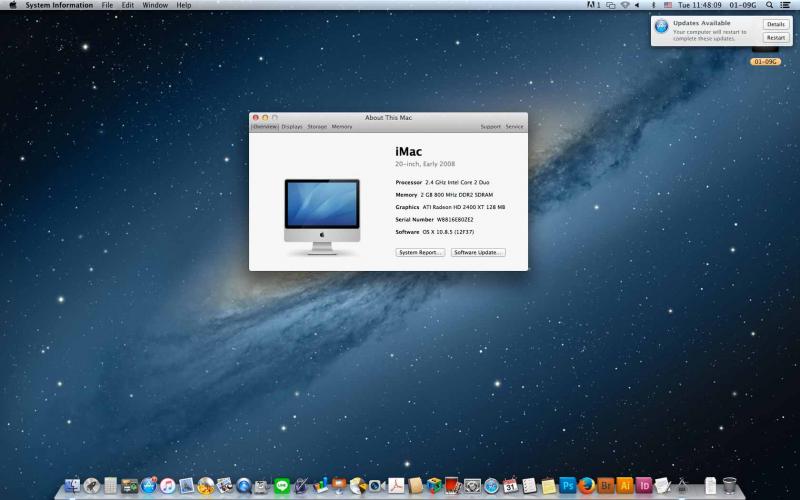This screenshot has height=500, width=800.
Task: Launch Adobe InDesign from the dock
Action: pos(643,486)
